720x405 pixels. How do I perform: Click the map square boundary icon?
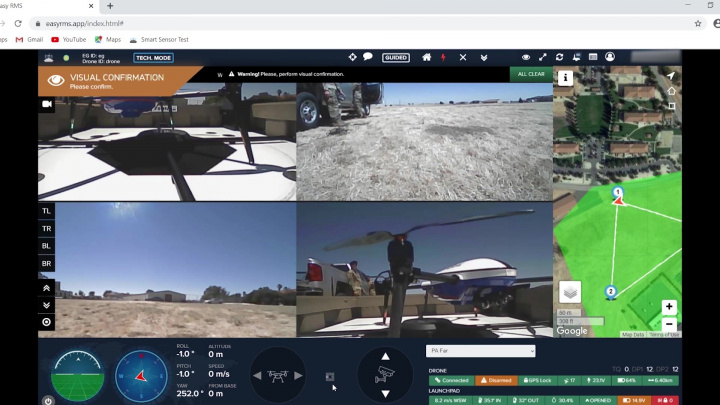(x=672, y=106)
